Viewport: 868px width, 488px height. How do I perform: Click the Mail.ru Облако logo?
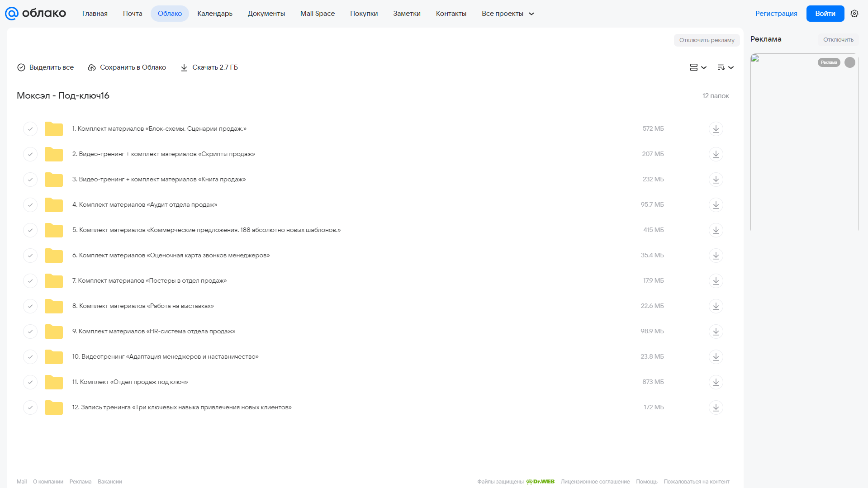[x=35, y=14]
